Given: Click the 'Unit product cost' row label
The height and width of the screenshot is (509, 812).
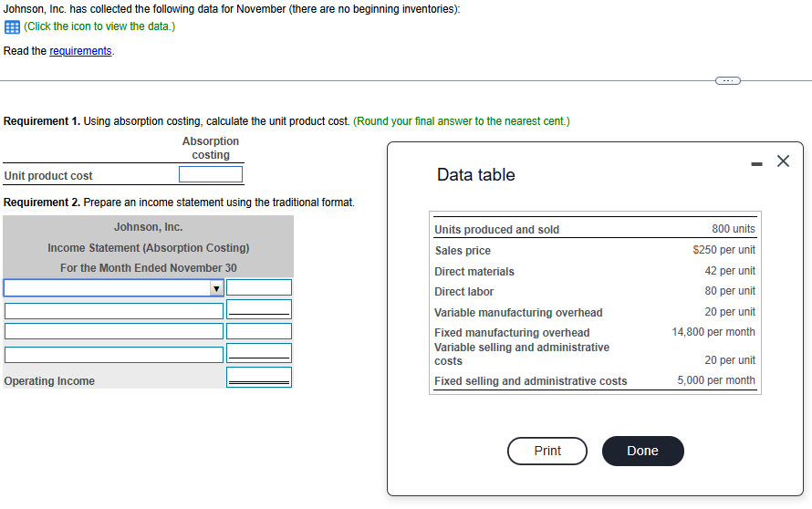Looking at the screenshot, I should [x=48, y=175].
